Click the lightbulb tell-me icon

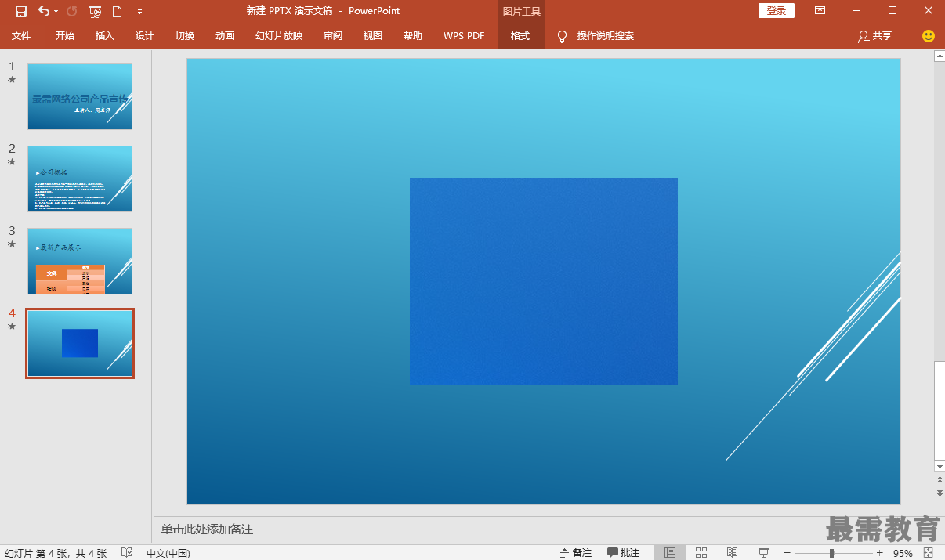(x=562, y=36)
